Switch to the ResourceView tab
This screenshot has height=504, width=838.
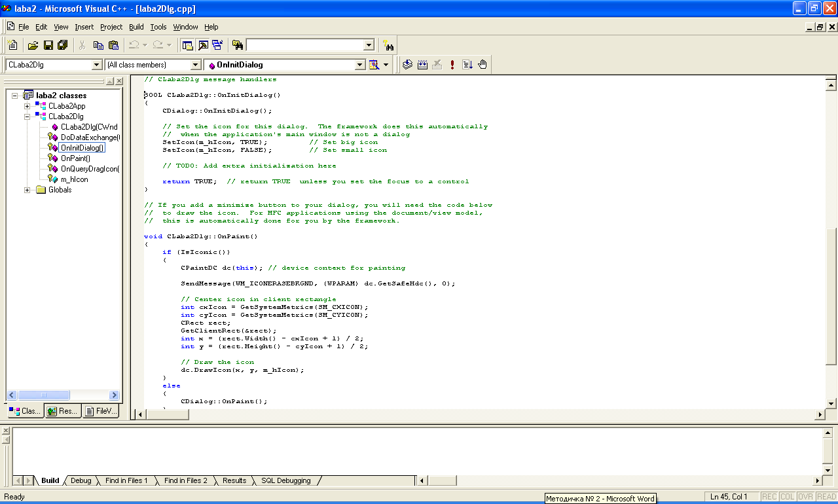(x=62, y=411)
